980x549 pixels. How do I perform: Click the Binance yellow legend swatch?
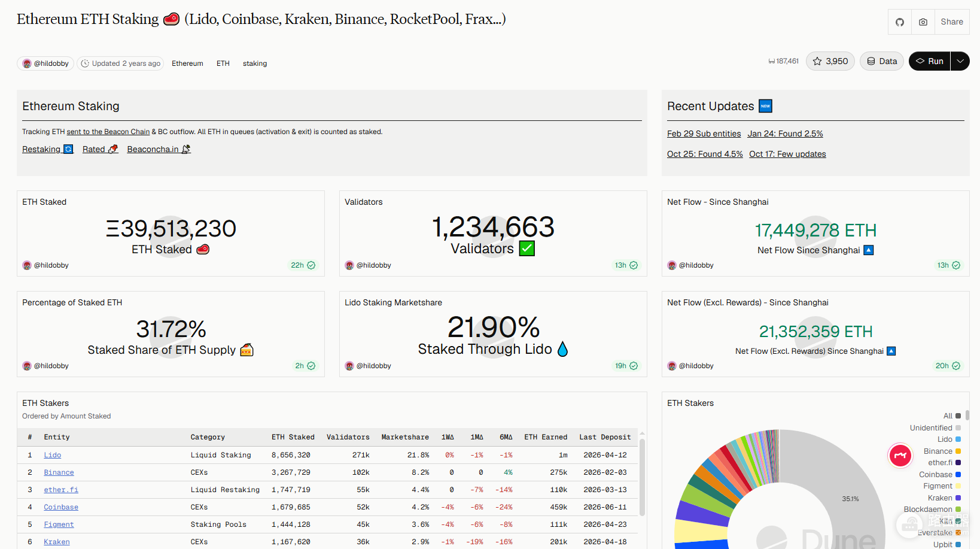click(x=958, y=451)
